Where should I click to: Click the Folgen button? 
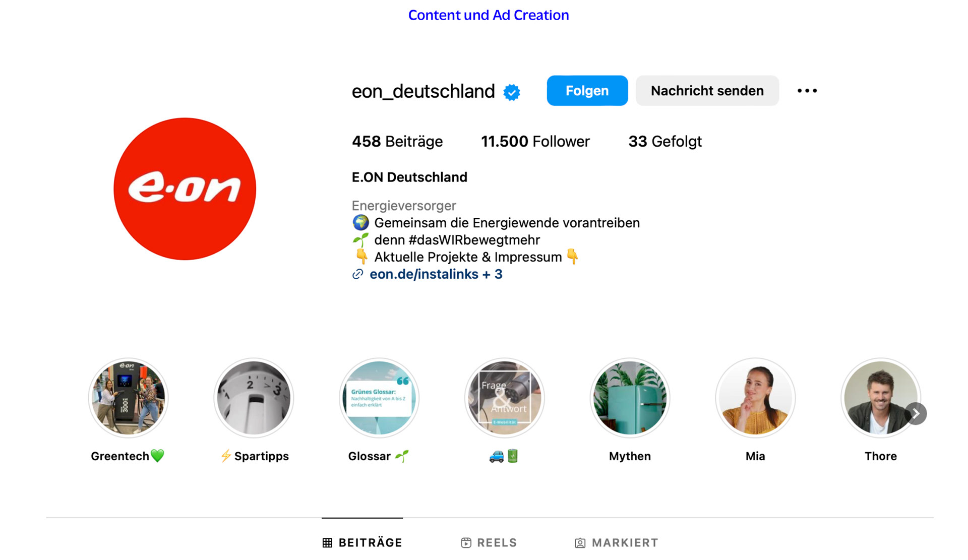[x=587, y=91]
